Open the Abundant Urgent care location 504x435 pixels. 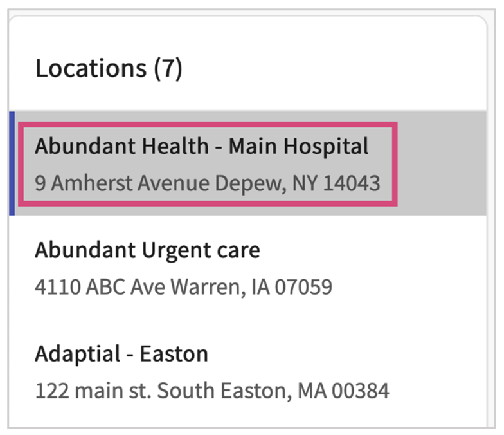pos(147,250)
